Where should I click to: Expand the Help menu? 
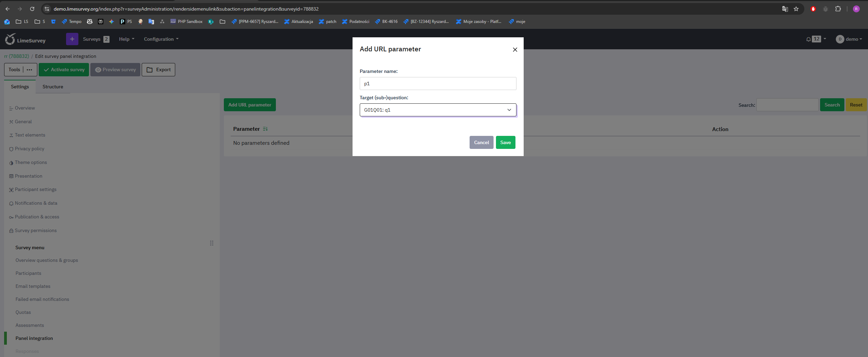click(x=126, y=39)
